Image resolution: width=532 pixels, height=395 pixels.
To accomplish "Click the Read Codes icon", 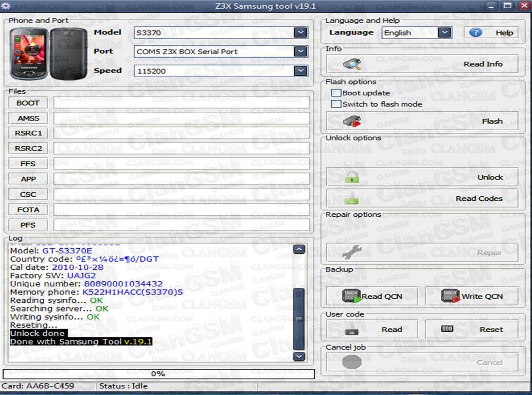I will [x=352, y=198].
